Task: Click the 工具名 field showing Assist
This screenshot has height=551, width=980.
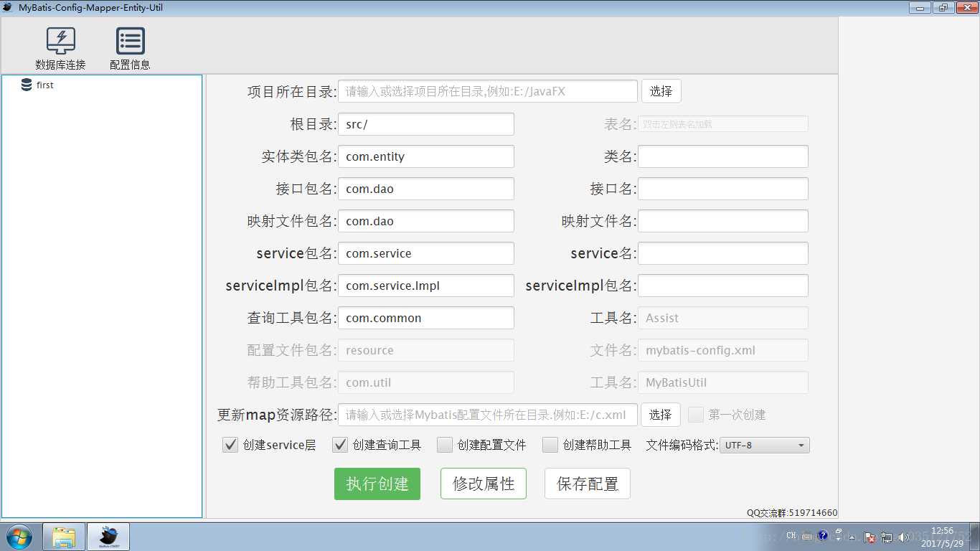Action: click(x=723, y=318)
